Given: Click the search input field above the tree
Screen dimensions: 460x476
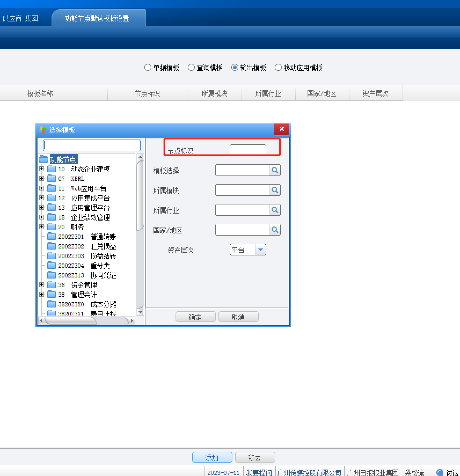Looking at the screenshot, I should [92, 145].
